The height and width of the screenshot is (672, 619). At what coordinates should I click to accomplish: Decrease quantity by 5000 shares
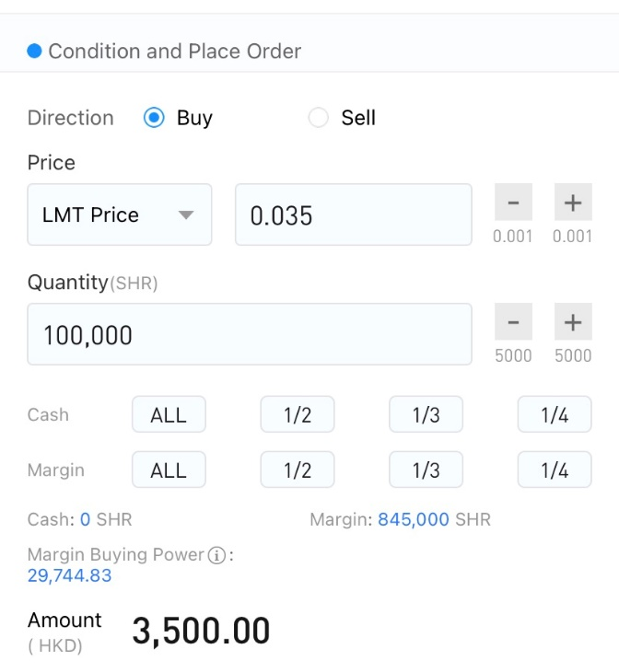coord(513,321)
